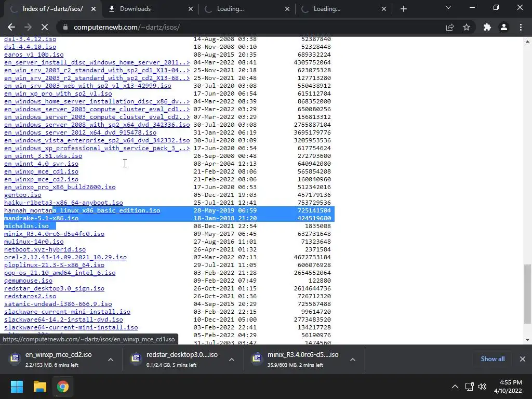This screenshot has height=399, width=532.
Task: Close the Downloads tab
Action: click(191, 9)
